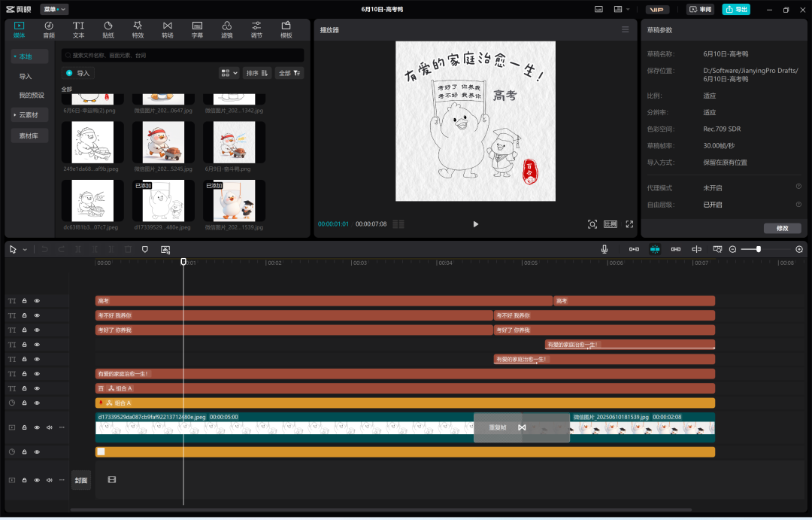Hide the 高考 text track with eye icon

pos(38,301)
